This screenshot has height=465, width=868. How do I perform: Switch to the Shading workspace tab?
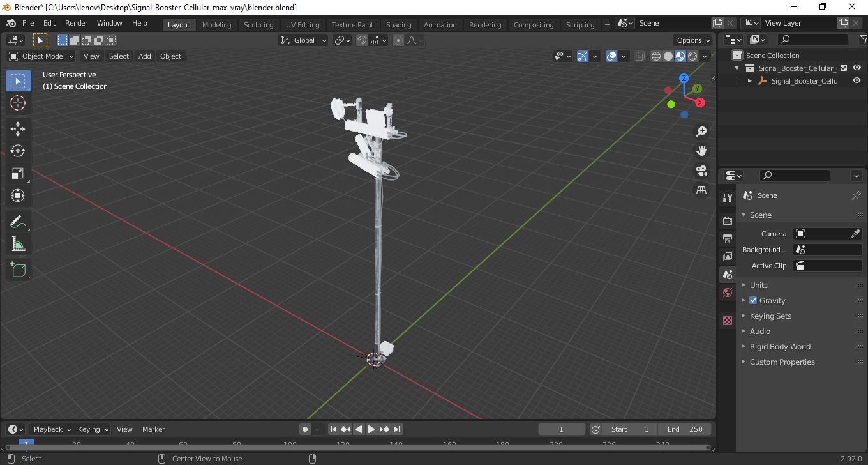[x=398, y=25]
